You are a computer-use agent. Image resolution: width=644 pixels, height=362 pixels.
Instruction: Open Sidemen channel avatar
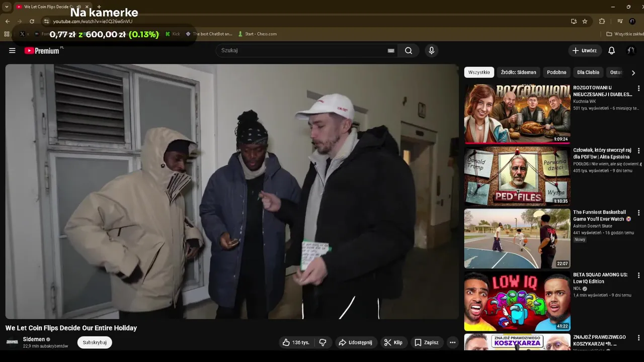coord(12,342)
